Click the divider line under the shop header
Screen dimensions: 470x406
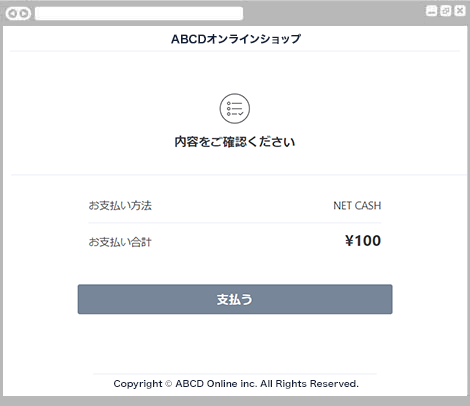coord(235,51)
